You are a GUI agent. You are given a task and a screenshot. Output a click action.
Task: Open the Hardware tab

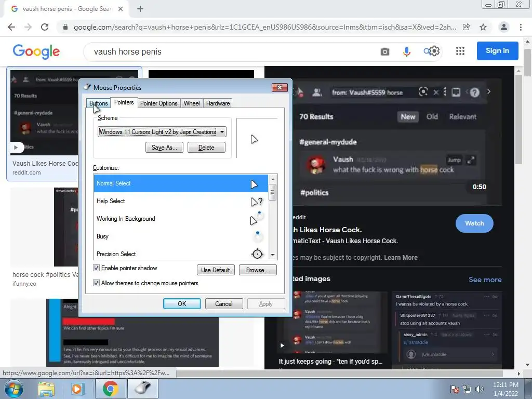218,103
